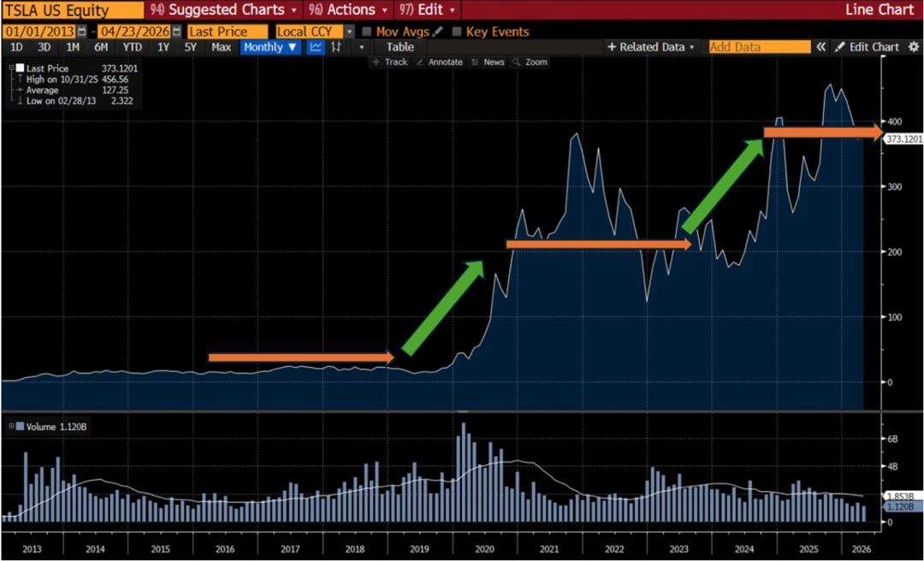Open the Actions menu

(x=347, y=10)
